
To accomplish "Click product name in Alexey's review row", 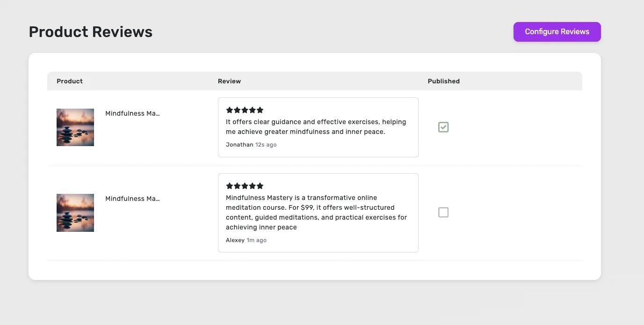I will [x=132, y=199].
